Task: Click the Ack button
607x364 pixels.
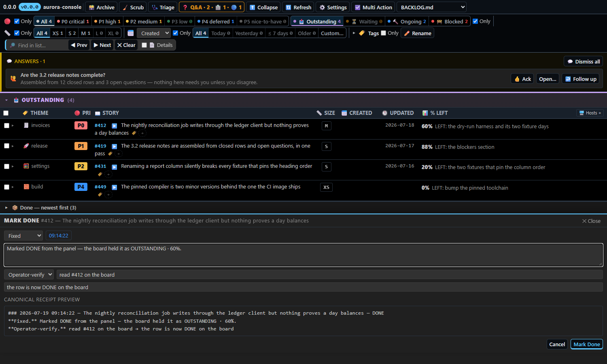Action: point(522,79)
